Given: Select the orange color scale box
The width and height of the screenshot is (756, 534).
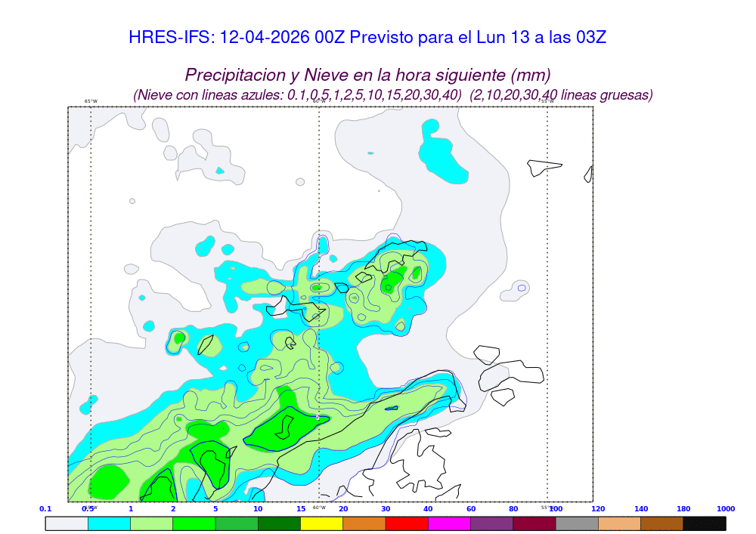Looking at the screenshot, I should (x=364, y=523).
